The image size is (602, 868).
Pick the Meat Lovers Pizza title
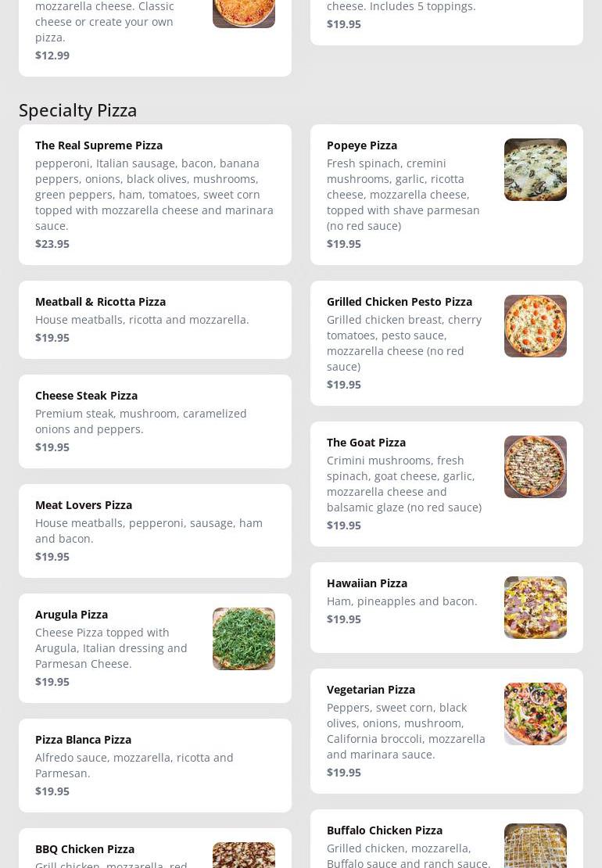pyautogui.click(x=84, y=505)
